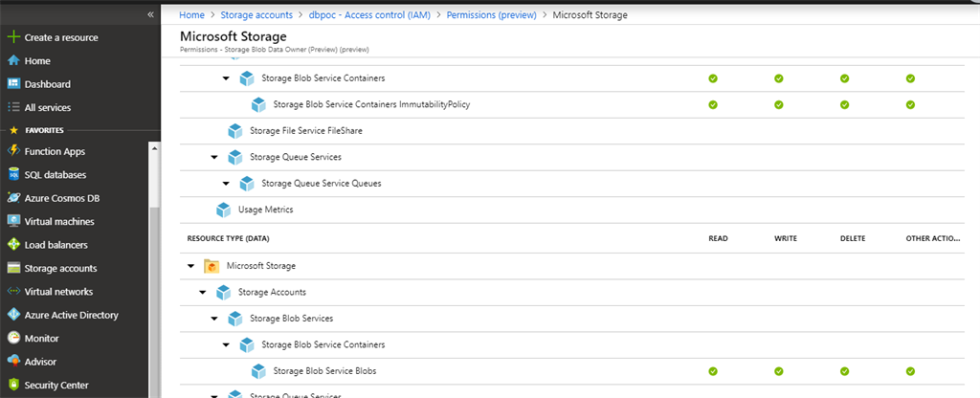
Task: Click the green plus Create a resource icon
Action: pos(13,37)
